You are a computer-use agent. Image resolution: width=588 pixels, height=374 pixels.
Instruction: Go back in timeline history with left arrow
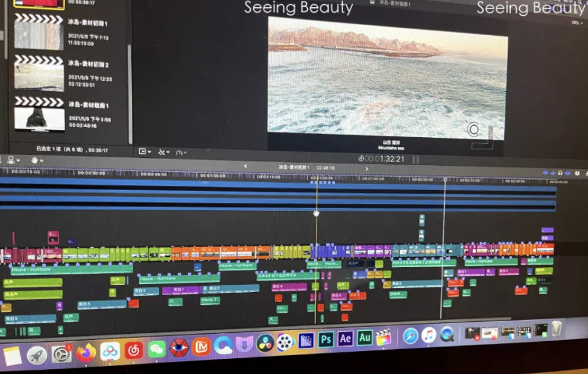(x=246, y=166)
